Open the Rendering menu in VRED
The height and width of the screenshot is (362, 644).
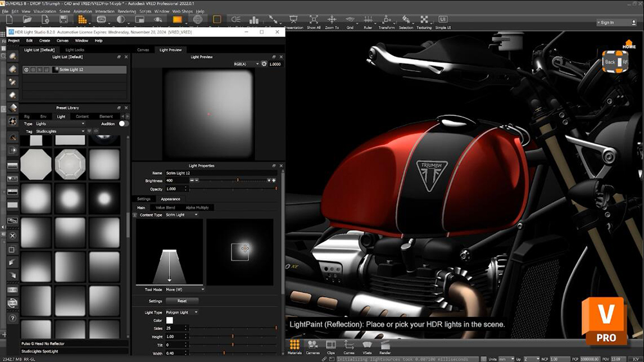click(126, 12)
